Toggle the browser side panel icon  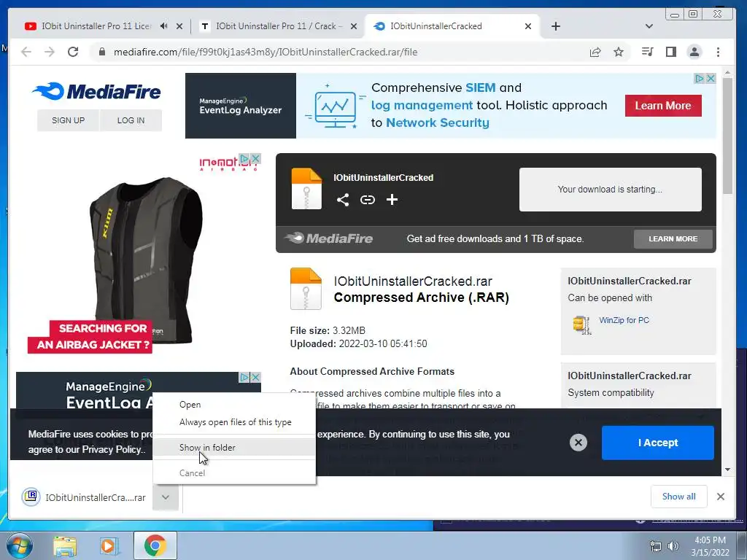671,52
